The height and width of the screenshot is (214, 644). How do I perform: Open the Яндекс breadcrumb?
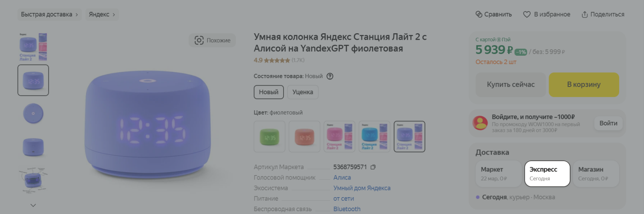click(x=102, y=14)
